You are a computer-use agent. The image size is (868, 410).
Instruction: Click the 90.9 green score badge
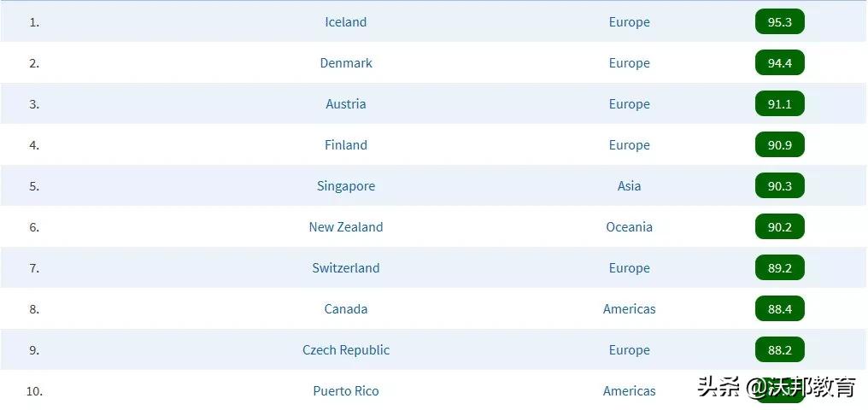point(779,145)
